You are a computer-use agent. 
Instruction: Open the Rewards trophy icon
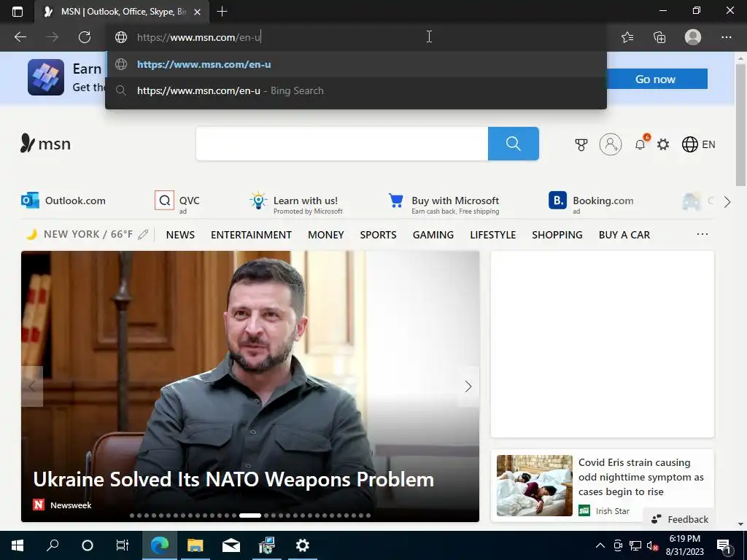click(581, 144)
